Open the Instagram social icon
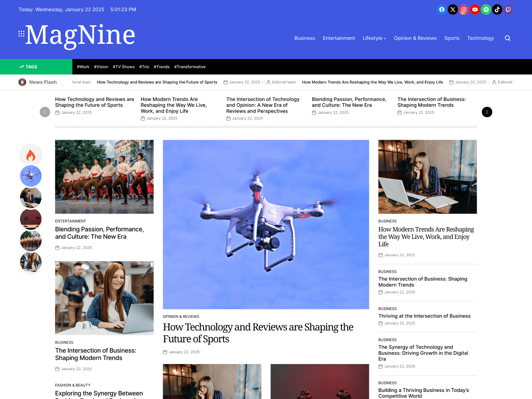Image resolution: width=532 pixels, height=399 pixels. [x=464, y=9]
